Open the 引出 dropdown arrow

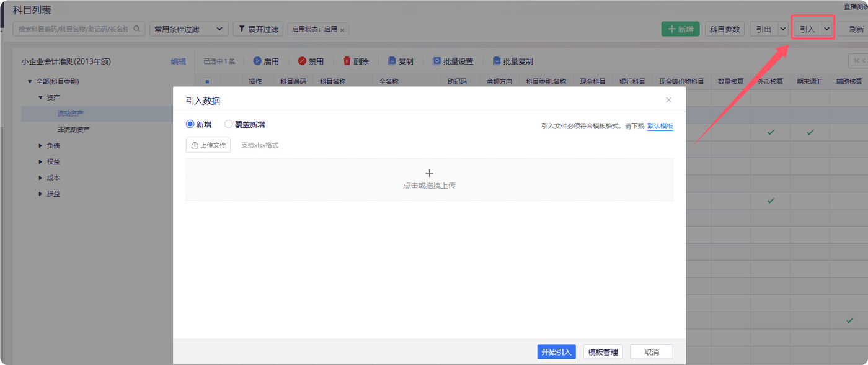click(x=782, y=29)
